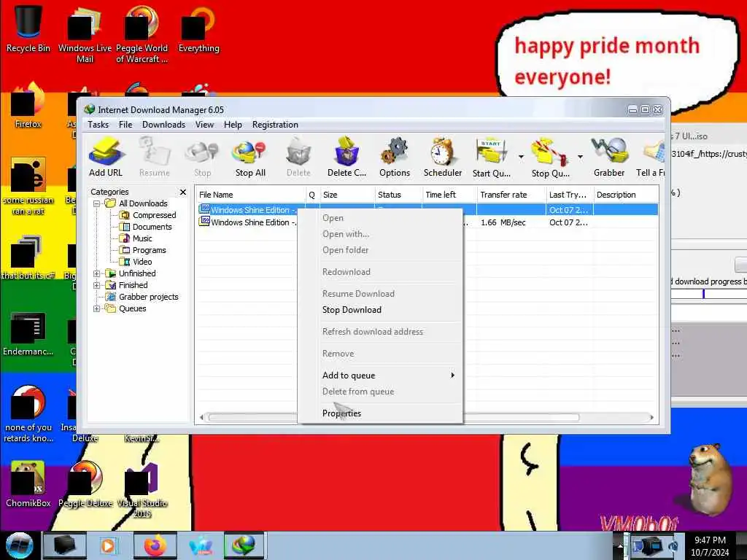Click the horizontal scrollbar left arrow
747x560 pixels.
coord(201,418)
